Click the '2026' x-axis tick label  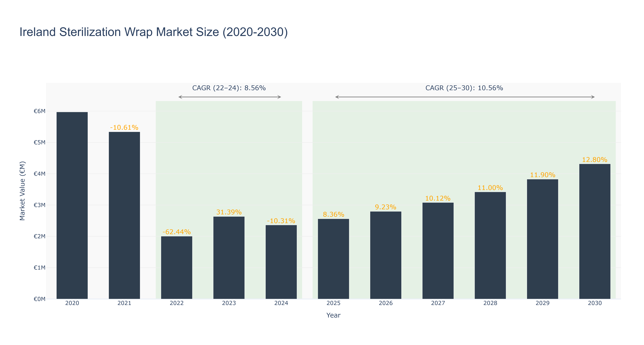coord(385,303)
